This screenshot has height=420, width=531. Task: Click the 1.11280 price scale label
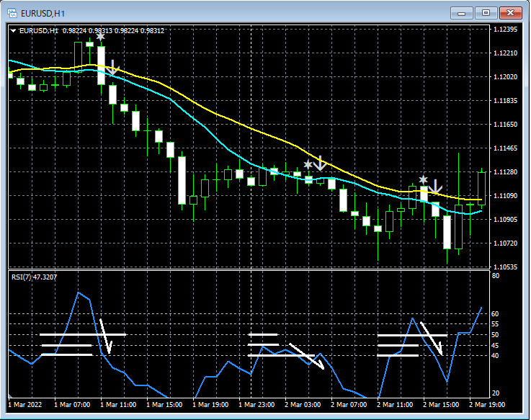click(506, 171)
